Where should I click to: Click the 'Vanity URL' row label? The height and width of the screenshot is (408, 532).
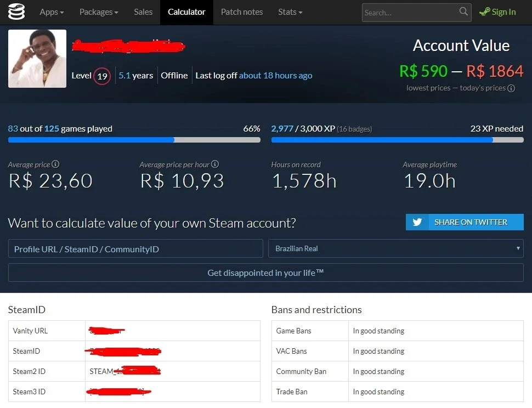pos(30,331)
